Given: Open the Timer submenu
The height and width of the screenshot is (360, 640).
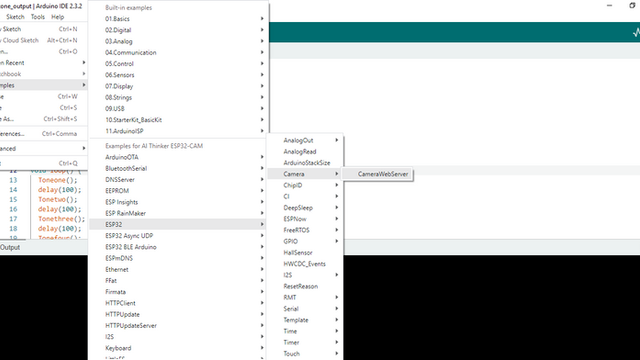Looking at the screenshot, I should [305, 342].
